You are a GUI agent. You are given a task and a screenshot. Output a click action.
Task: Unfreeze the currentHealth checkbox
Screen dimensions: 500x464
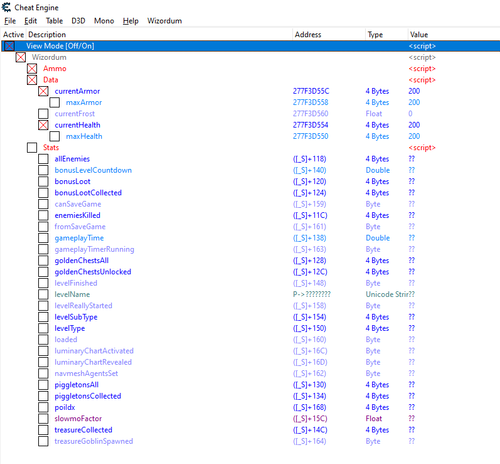(x=43, y=125)
